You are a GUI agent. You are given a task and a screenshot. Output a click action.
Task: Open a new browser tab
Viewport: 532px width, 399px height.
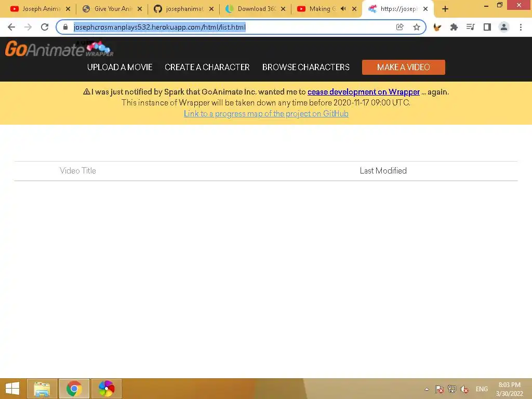pos(445,9)
